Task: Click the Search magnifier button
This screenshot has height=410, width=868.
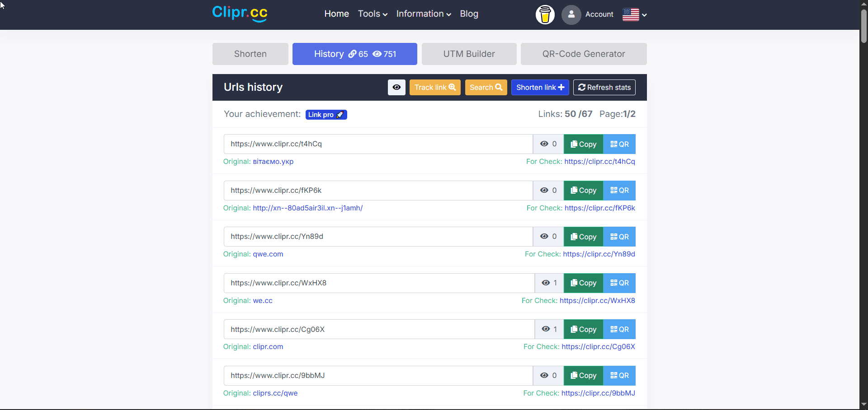Action: 486,87
